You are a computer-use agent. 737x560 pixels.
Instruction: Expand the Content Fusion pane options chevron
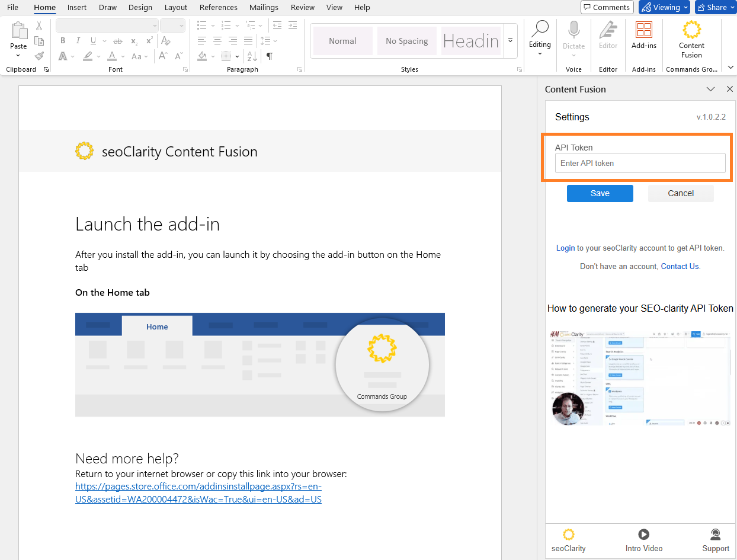pos(710,89)
